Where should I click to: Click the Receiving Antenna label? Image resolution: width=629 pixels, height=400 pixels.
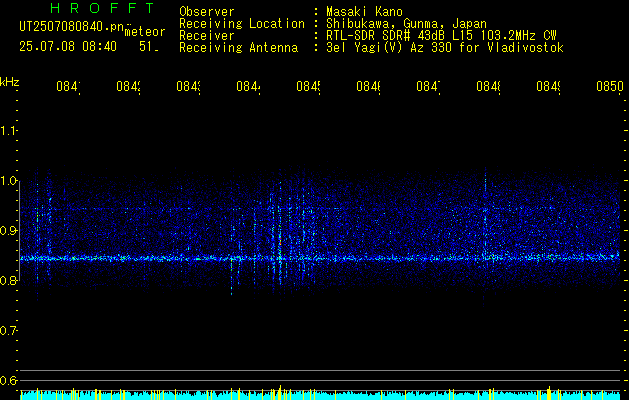(239, 48)
